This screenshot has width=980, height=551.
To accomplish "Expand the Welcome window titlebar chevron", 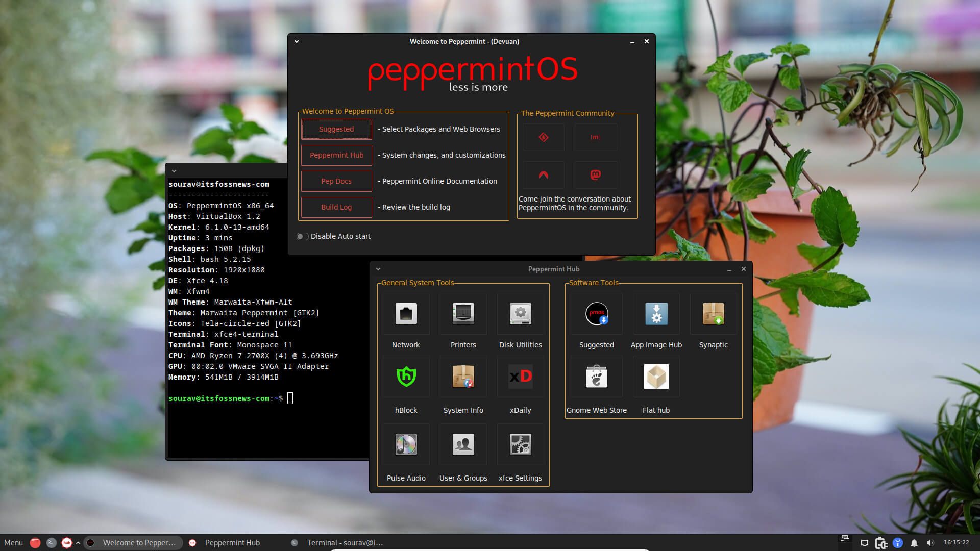I will click(296, 41).
